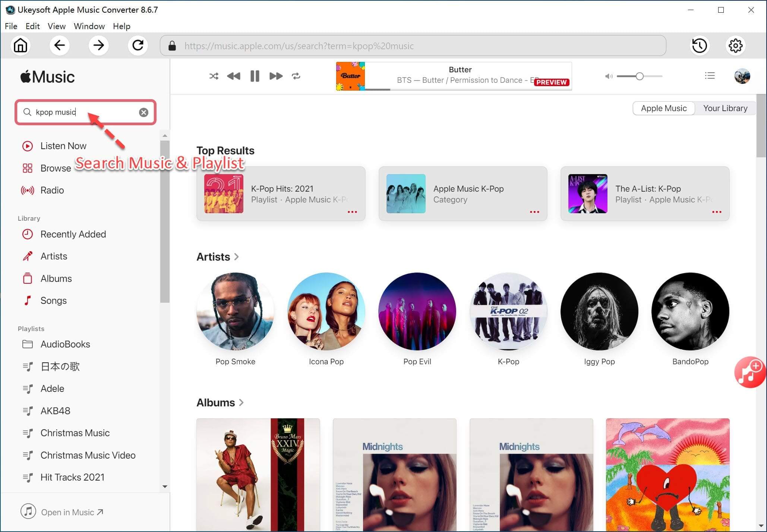Expand the Apple Music K-Pop category options

(x=534, y=211)
